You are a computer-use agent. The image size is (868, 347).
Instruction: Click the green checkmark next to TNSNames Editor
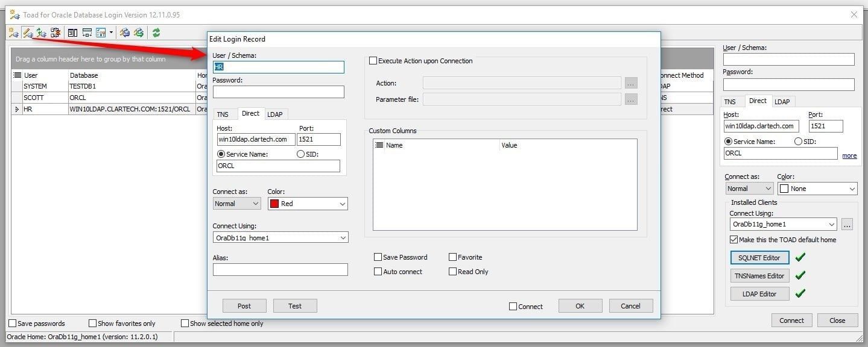800,275
